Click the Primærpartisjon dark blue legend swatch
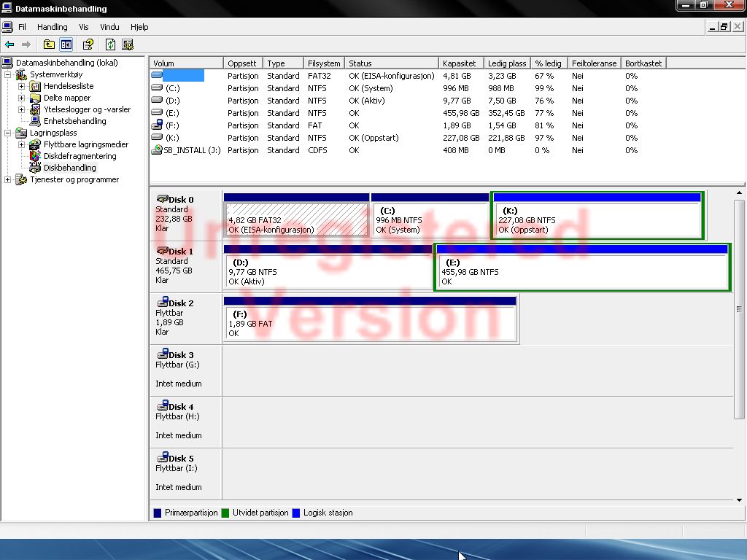 coord(158,513)
